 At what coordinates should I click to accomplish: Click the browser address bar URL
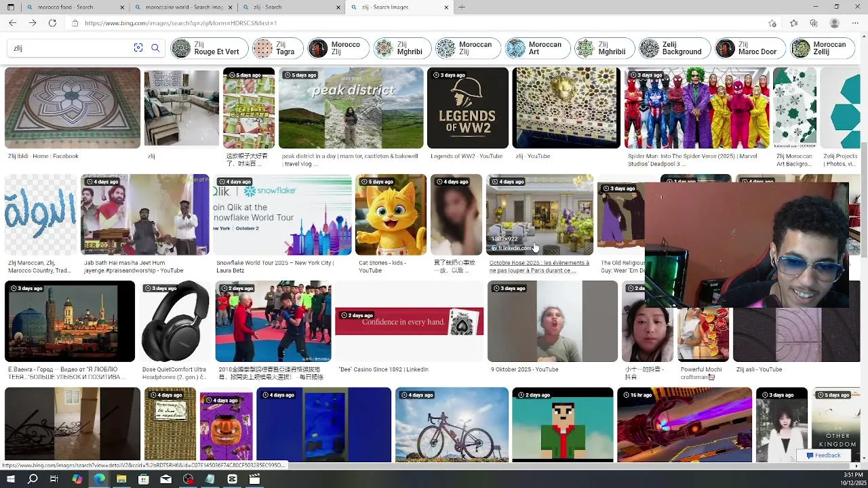[181, 23]
